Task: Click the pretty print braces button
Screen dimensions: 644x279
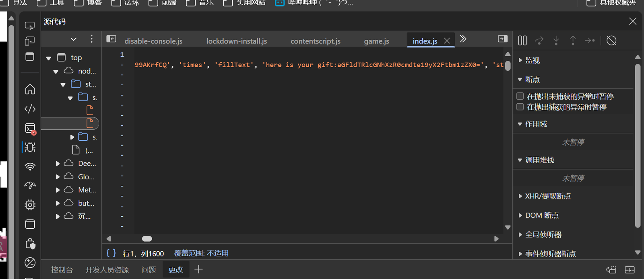Action: coord(111,253)
